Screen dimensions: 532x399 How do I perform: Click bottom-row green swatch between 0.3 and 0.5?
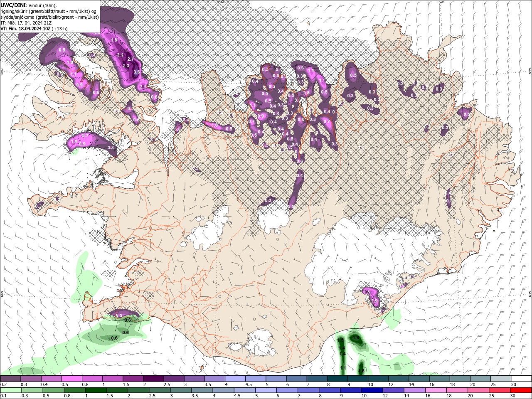coord(32,390)
